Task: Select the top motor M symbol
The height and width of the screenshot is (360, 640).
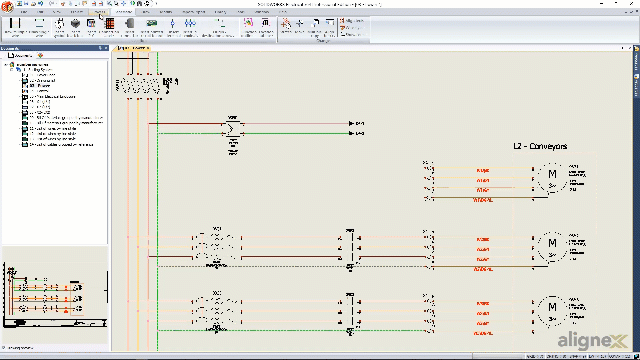Action: pyautogui.click(x=552, y=178)
